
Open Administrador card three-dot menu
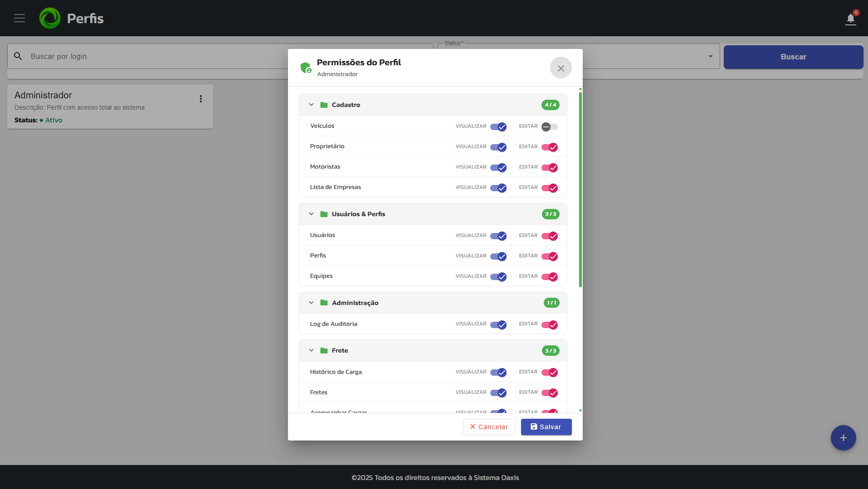[201, 99]
